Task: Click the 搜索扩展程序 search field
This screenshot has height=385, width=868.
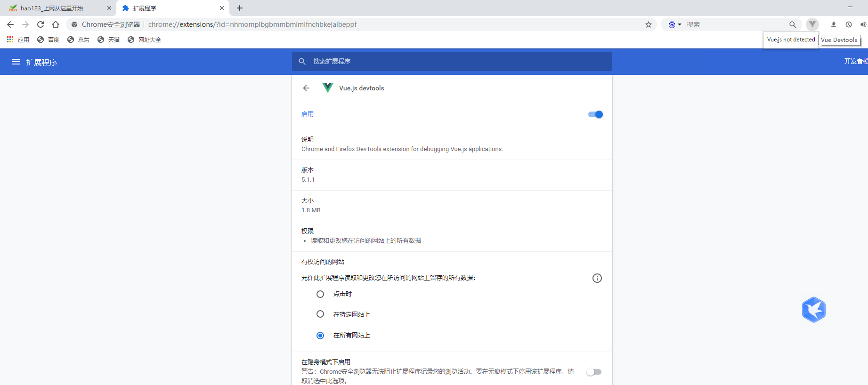Action: click(x=452, y=62)
